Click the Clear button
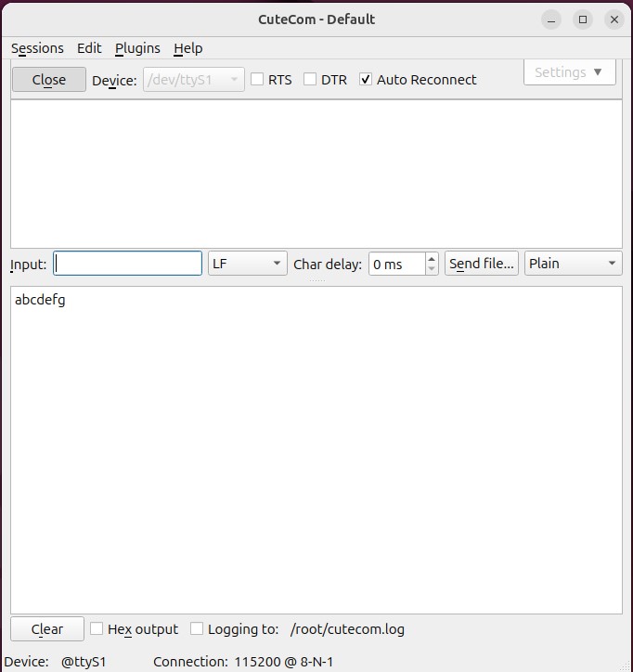The width and height of the screenshot is (633, 672). click(x=47, y=629)
